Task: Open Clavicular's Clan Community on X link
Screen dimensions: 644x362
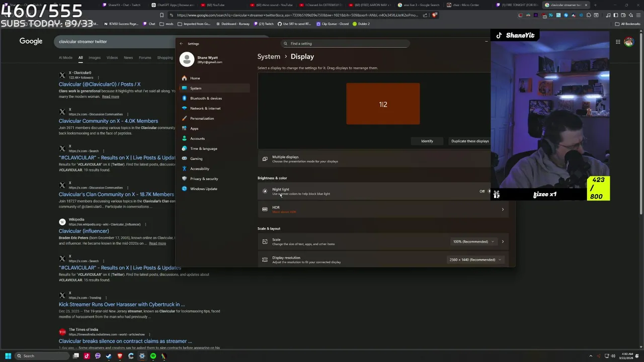Action: [116, 195]
